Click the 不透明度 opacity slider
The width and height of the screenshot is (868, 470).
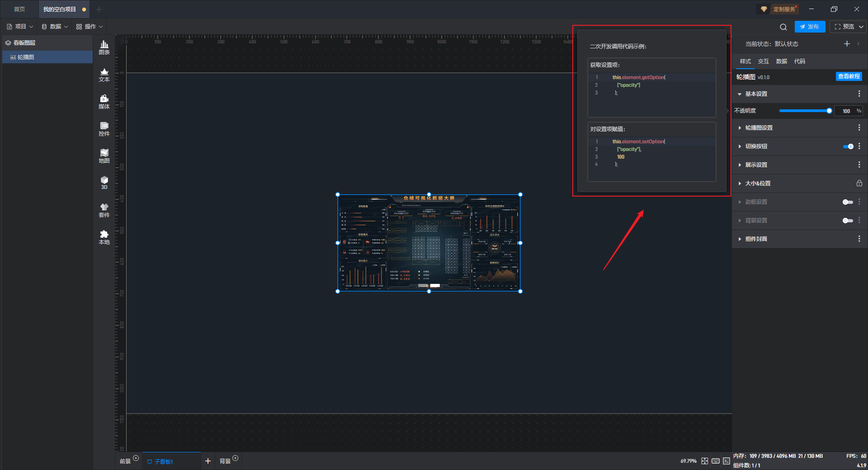[805, 111]
